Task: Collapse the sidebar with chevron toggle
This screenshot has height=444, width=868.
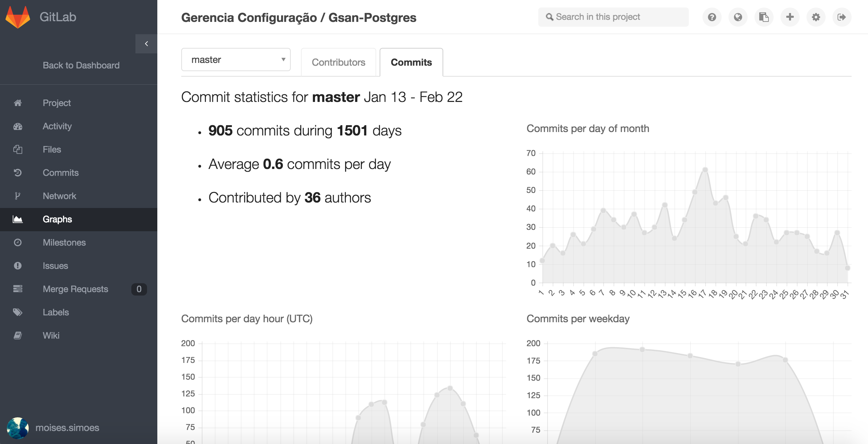Action: coord(146,44)
